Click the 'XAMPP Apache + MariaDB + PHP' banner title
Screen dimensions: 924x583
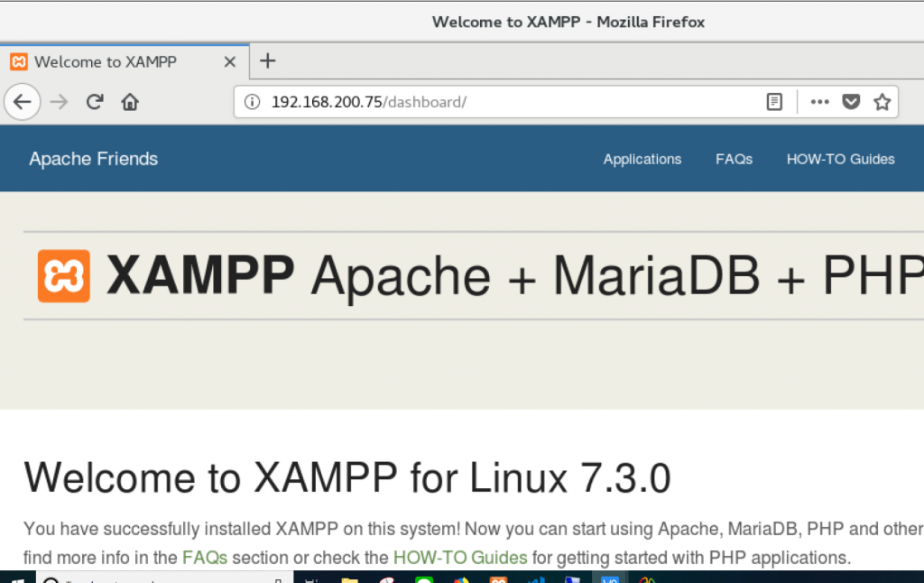tap(515, 276)
